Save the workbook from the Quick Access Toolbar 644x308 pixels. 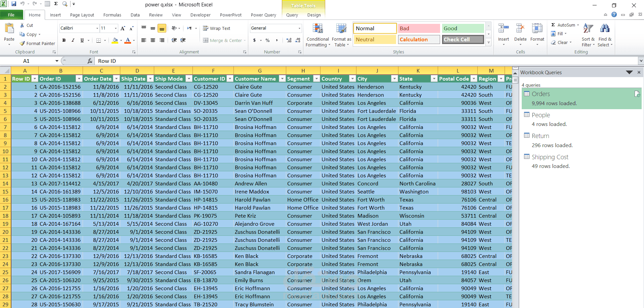[x=14, y=4]
